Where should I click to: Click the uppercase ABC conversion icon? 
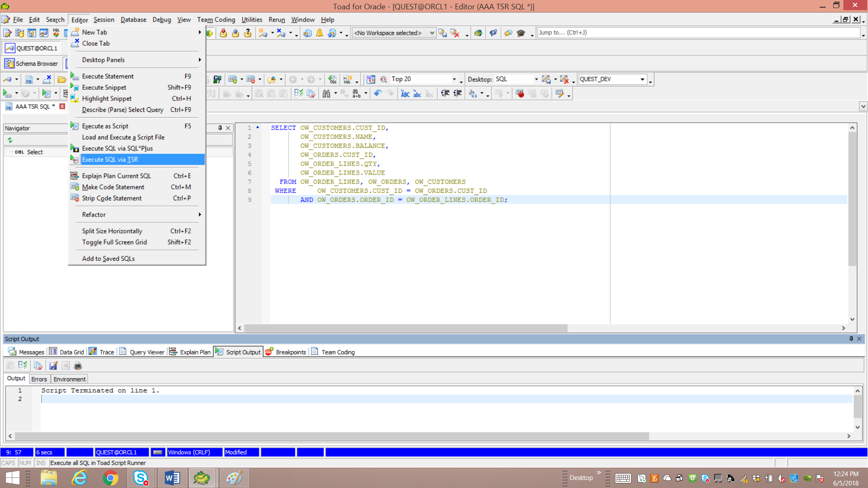pyautogui.click(x=405, y=94)
